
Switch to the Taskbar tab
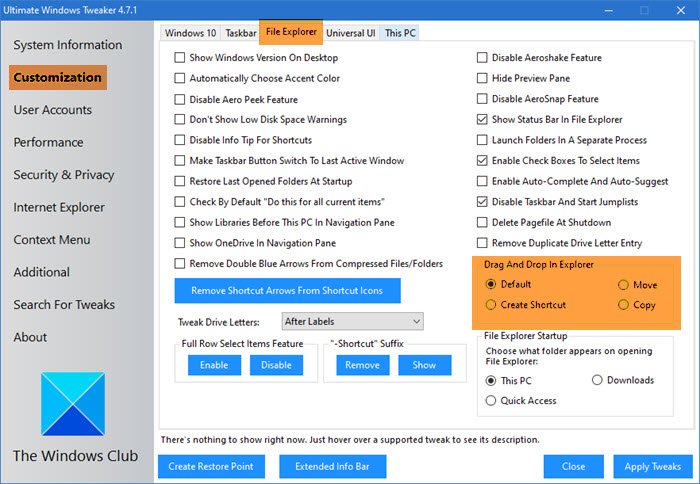pos(241,33)
